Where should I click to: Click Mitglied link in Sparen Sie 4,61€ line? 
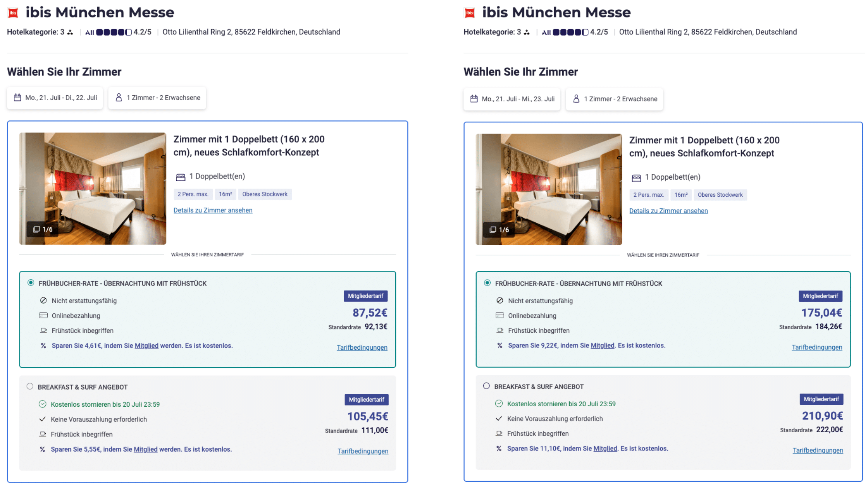(146, 345)
